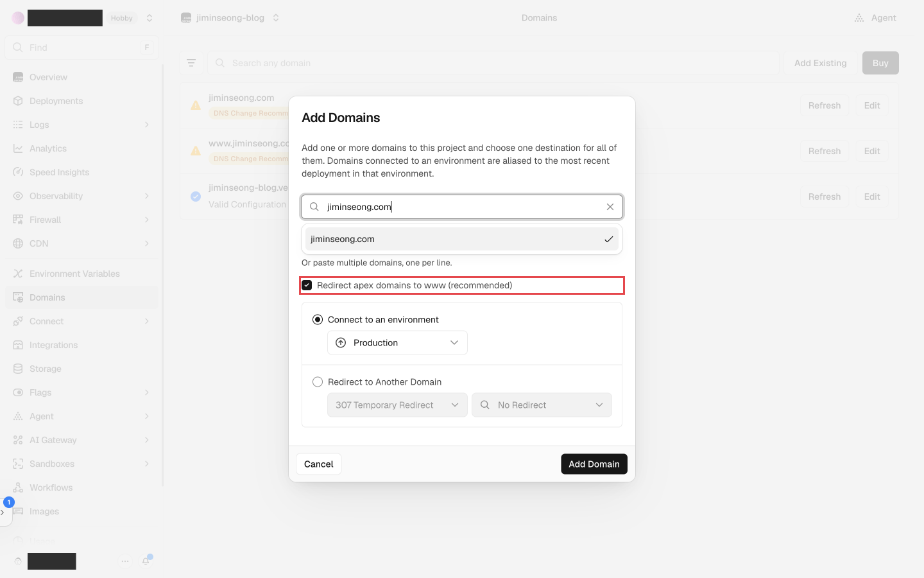Open the Production environment dropdown
924x578 pixels.
397,343
